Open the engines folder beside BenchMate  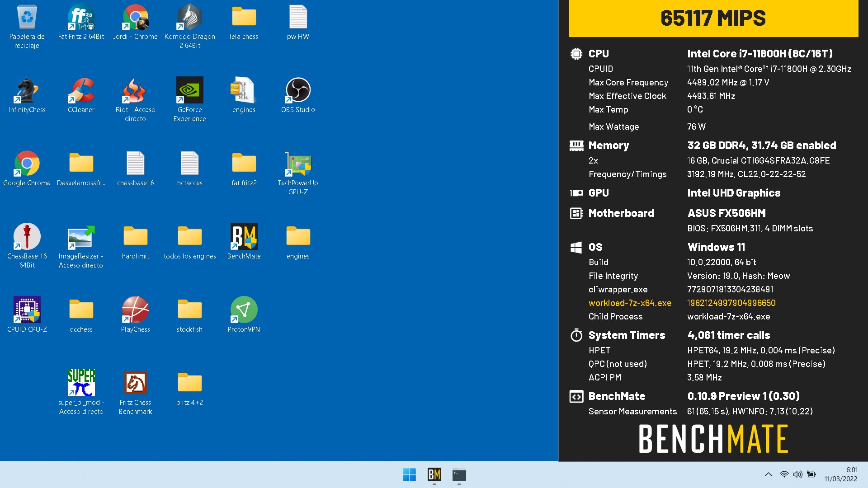(x=298, y=241)
